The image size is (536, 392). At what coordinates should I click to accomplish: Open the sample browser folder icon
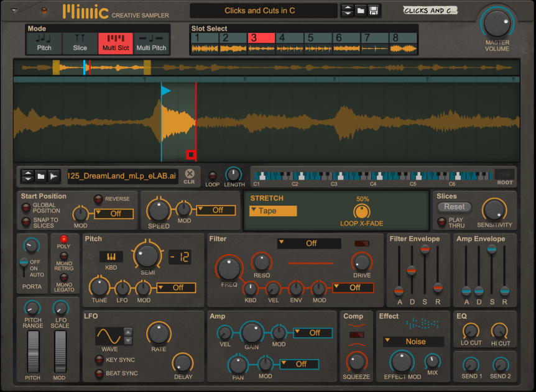click(x=40, y=176)
